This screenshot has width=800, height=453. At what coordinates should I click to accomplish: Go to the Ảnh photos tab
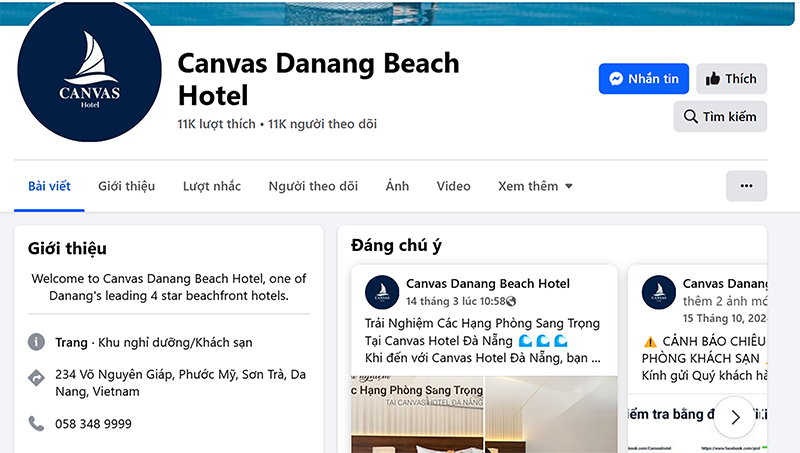click(x=397, y=186)
